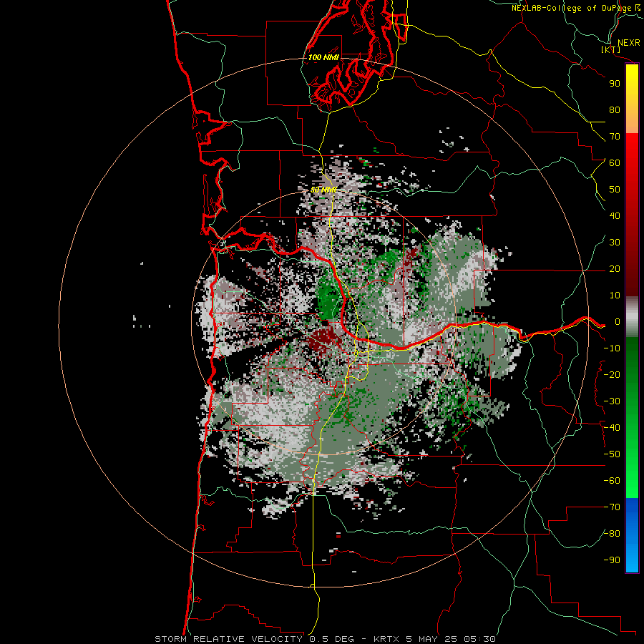The image size is (644, 644).
Task: Click the legend value '40'
Action: (x=615, y=216)
